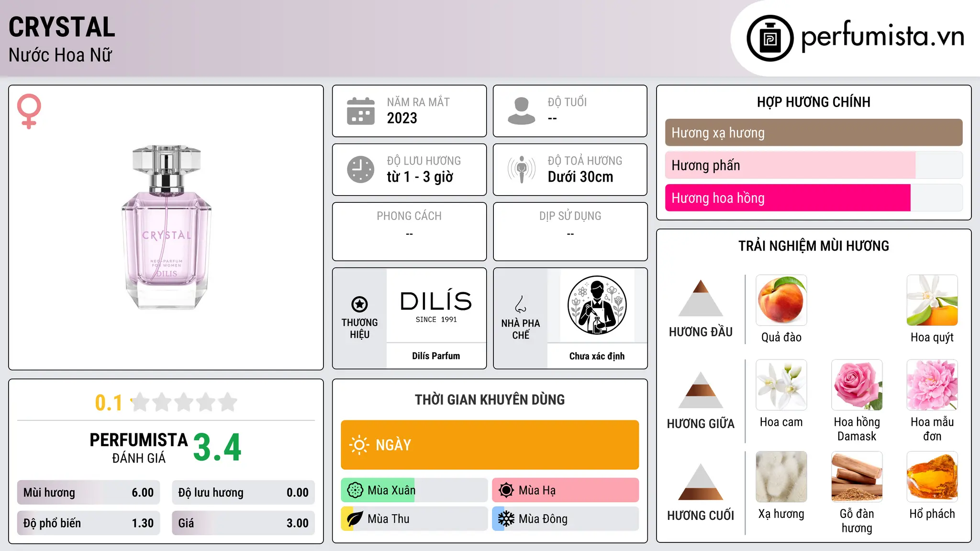This screenshot has width=980, height=551.
Task: Click the launch year 2023 value
Action: coord(402,118)
